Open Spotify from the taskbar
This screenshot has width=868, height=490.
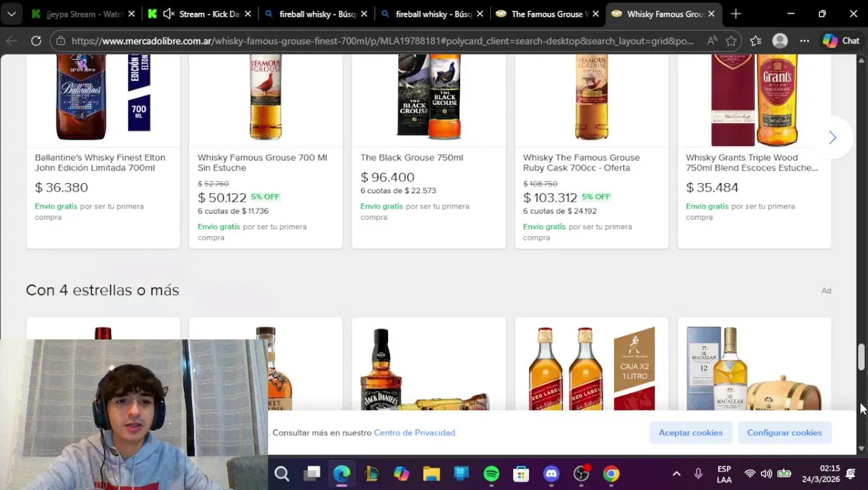492,474
